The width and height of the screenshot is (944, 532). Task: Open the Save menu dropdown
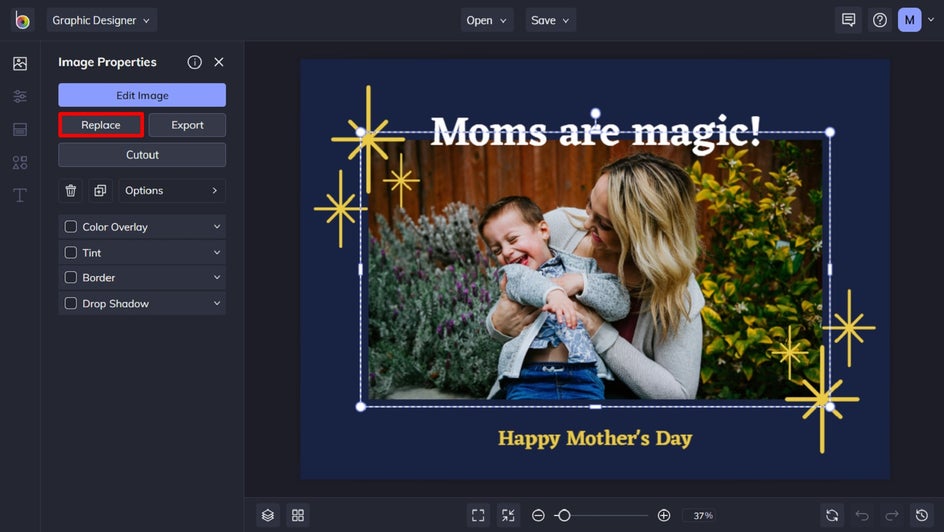pos(550,20)
